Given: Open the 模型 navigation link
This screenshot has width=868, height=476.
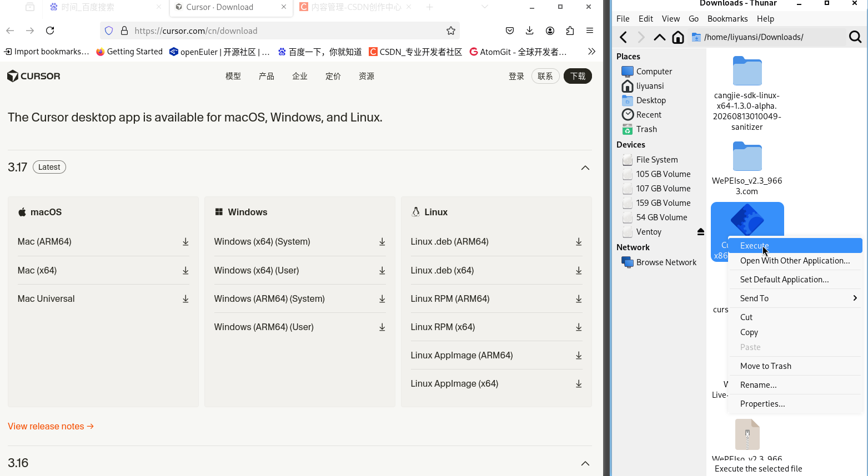Looking at the screenshot, I should [233, 76].
